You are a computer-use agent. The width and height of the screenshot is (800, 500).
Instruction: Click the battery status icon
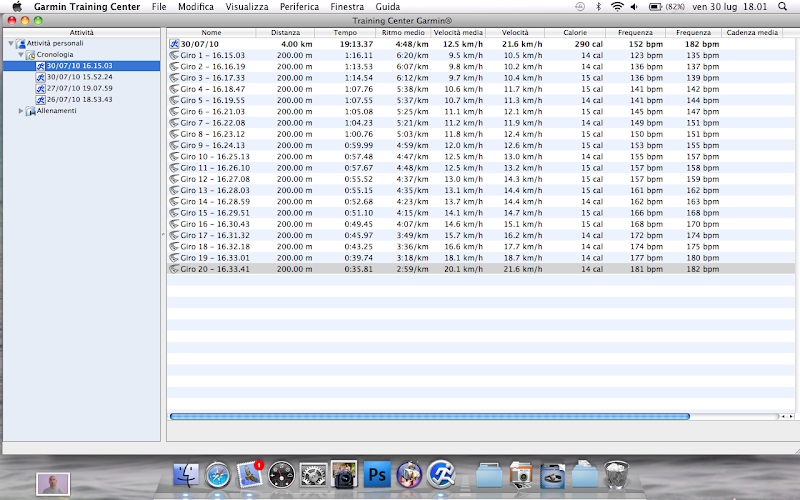655,7
